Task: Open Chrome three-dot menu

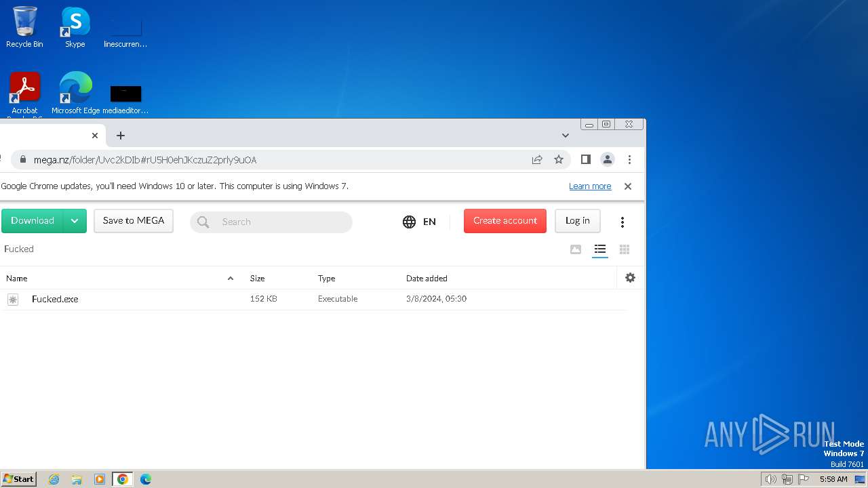Action: (x=629, y=160)
